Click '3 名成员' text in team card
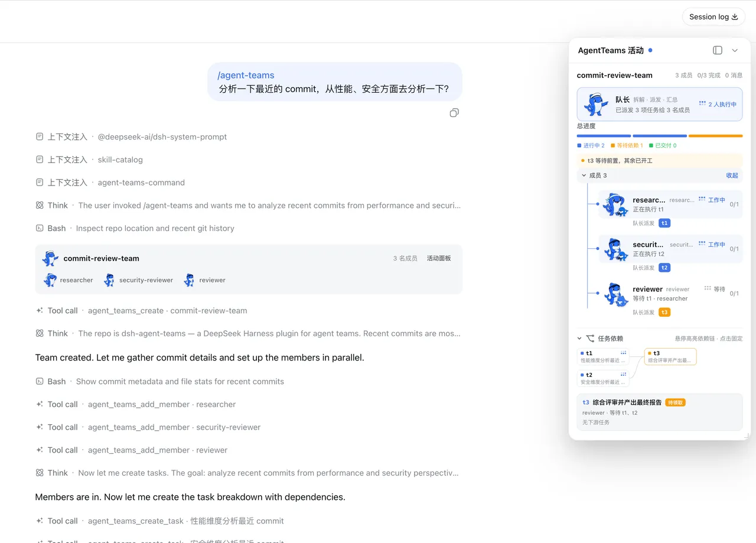This screenshot has height=543, width=756. (x=405, y=258)
